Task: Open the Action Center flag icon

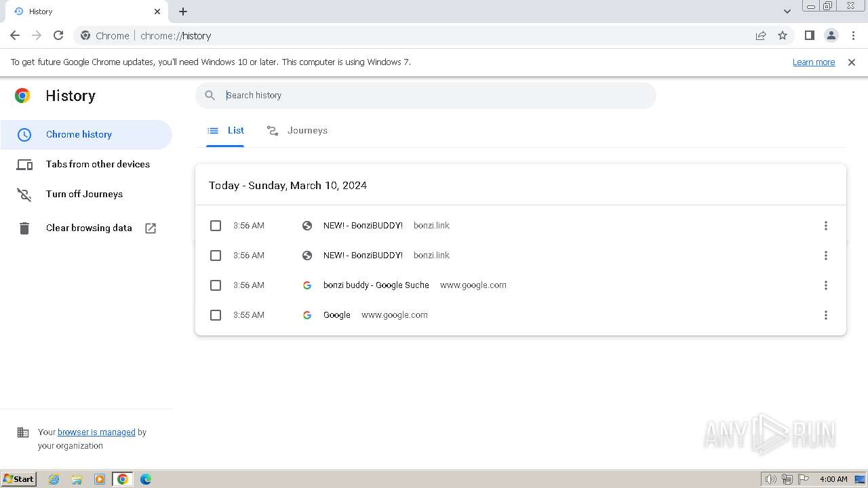Action: pyautogui.click(x=804, y=479)
